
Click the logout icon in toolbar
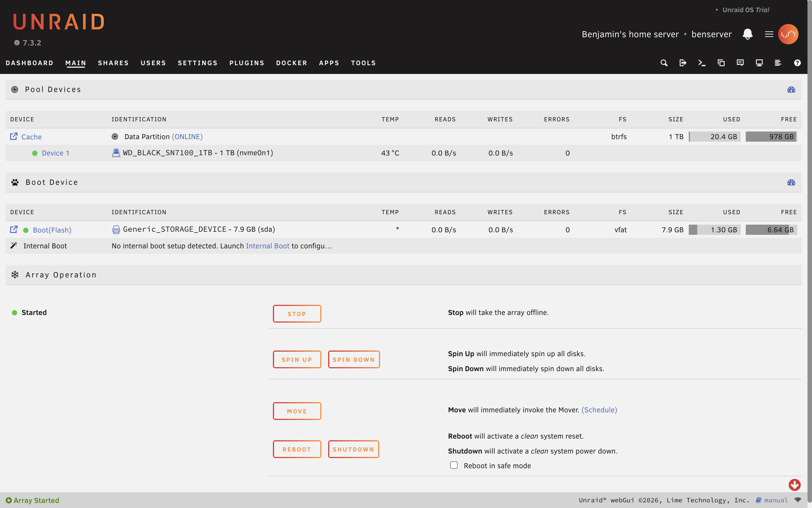pos(683,63)
